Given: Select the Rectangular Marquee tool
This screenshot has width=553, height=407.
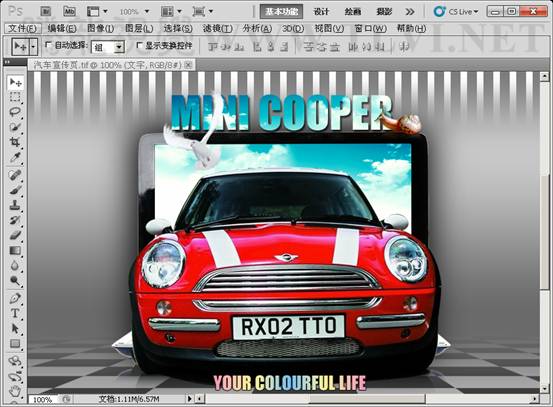Looking at the screenshot, I should click(15, 97).
